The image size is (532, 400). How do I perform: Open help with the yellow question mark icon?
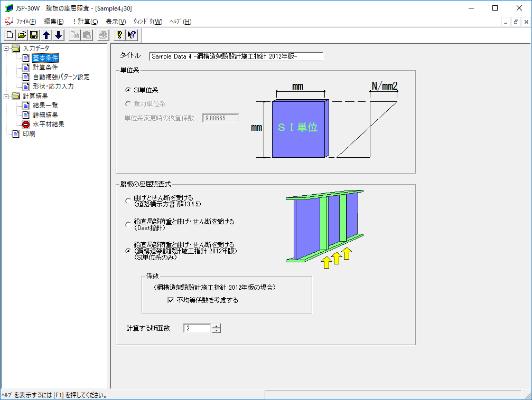click(119, 35)
